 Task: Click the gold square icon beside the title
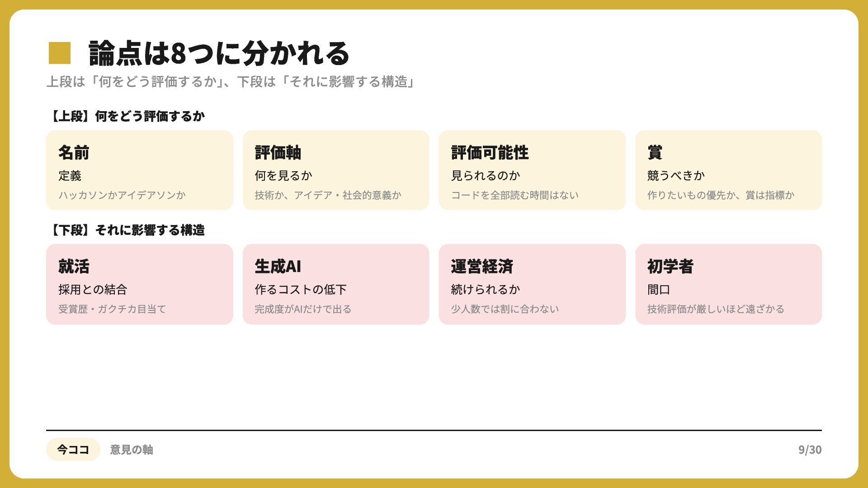pyautogui.click(x=60, y=53)
